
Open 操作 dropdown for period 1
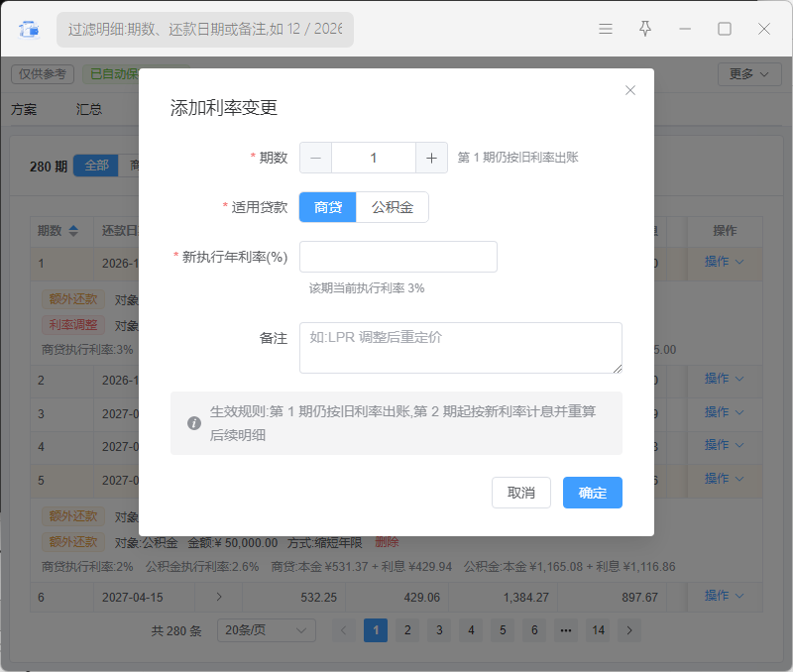(724, 262)
